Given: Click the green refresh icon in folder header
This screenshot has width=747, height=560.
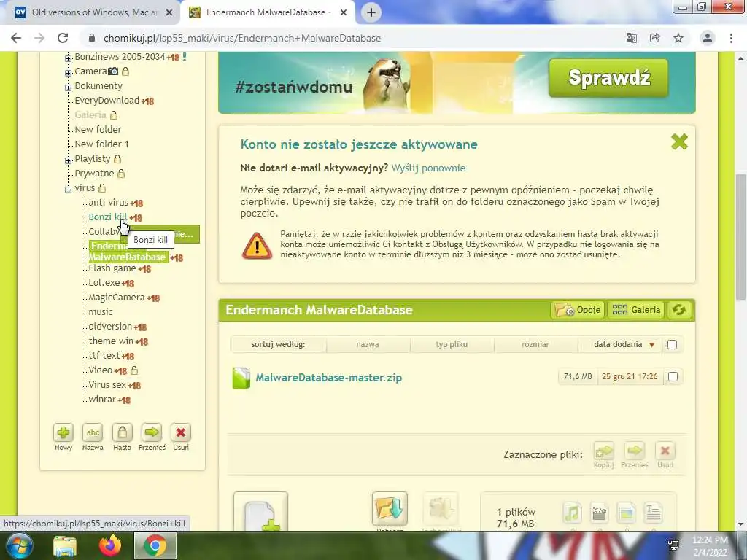Looking at the screenshot, I should pos(679,310).
